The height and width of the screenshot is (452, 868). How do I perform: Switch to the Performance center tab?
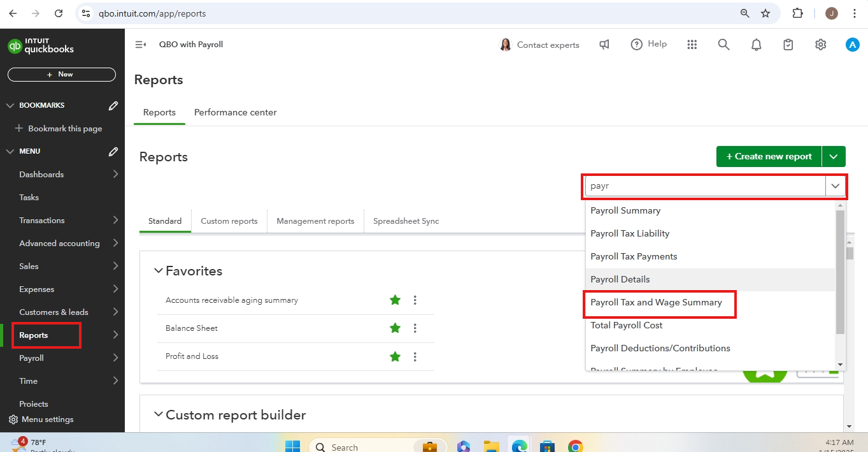tap(236, 112)
